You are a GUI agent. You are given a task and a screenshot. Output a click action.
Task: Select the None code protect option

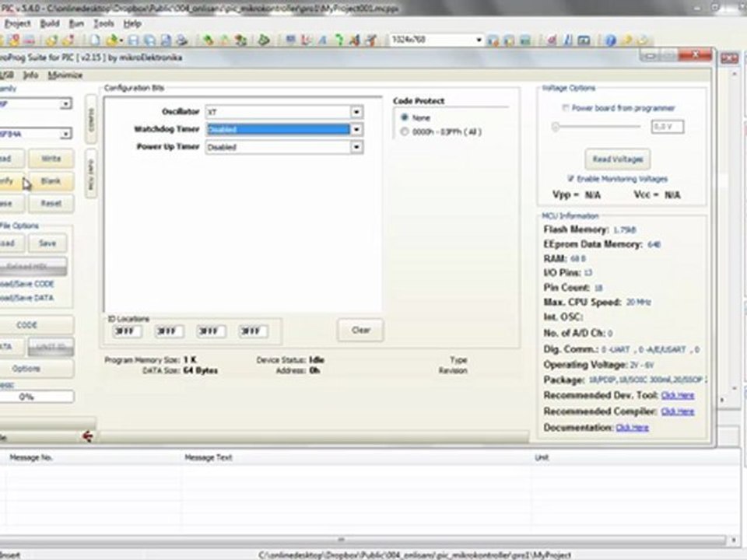pyautogui.click(x=405, y=117)
